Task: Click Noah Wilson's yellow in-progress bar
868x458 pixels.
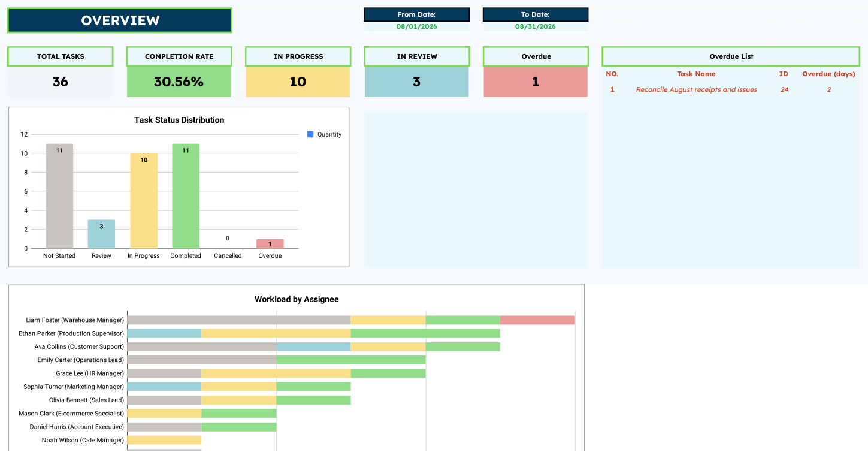Action: (164, 440)
